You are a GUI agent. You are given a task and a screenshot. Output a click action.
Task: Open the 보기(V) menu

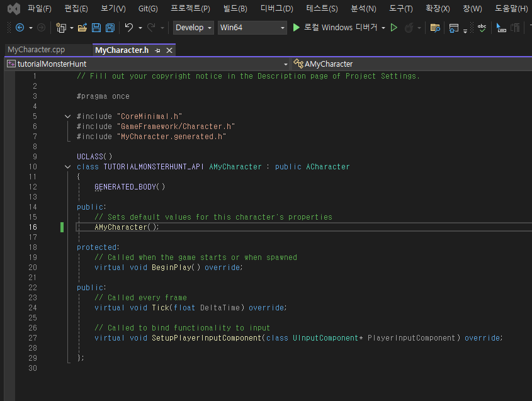113,8
